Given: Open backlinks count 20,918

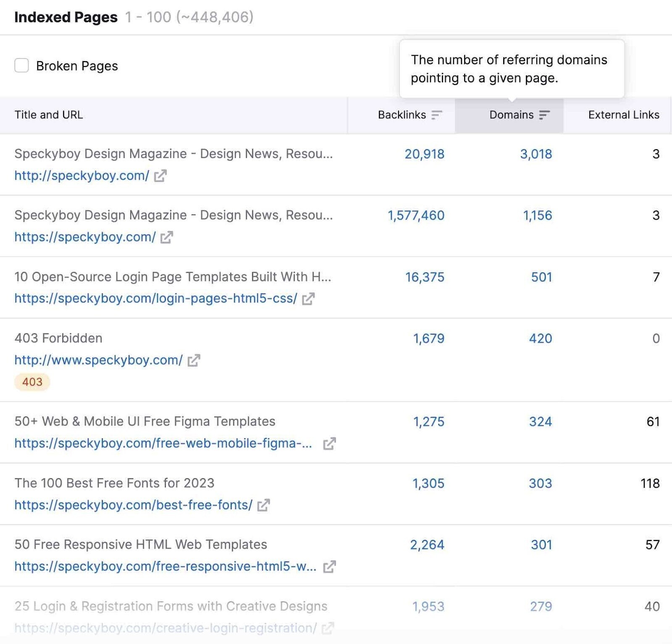Looking at the screenshot, I should point(424,154).
